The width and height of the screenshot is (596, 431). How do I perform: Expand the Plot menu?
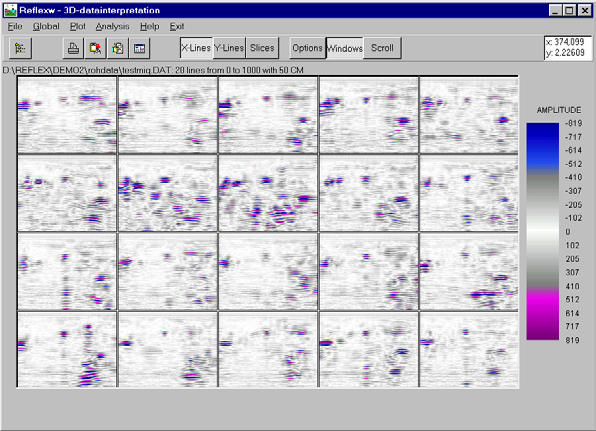point(78,27)
